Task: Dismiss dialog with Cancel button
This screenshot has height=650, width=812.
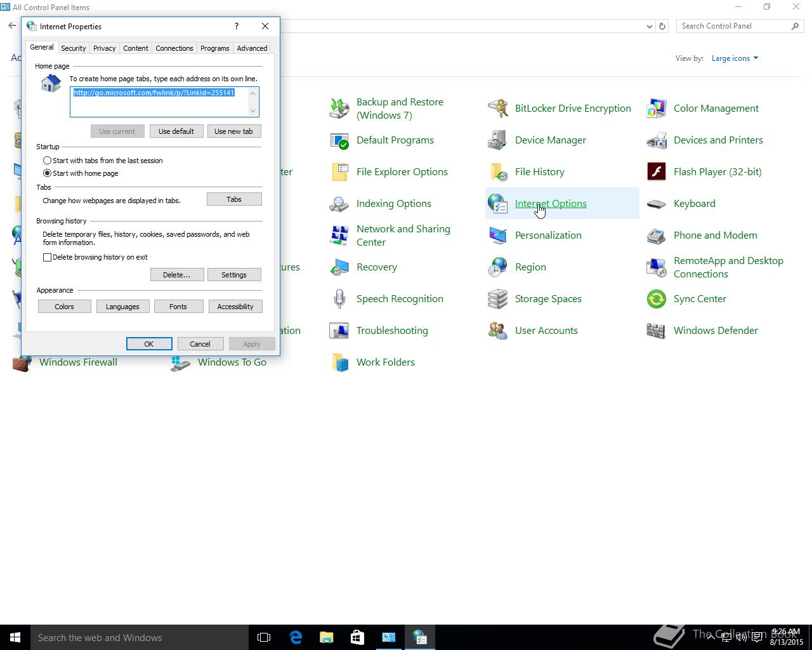Action: point(200,344)
